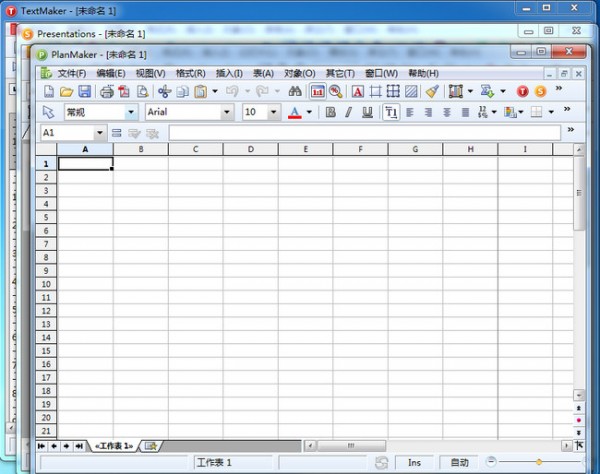Apply shading with the hatched pattern icon
The width and height of the screenshot is (600, 474).
pyautogui.click(x=411, y=91)
